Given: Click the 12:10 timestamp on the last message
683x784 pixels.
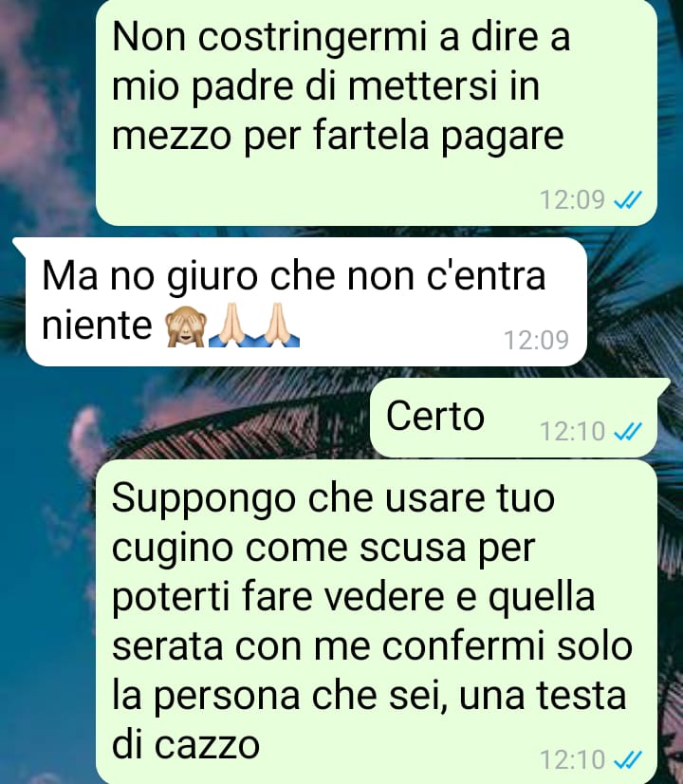Looking at the screenshot, I should click(573, 760).
